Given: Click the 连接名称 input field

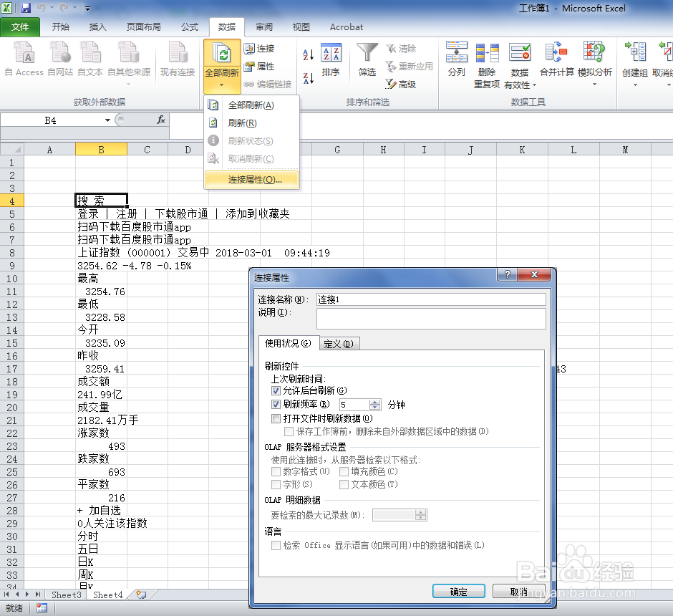Looking at the screenshot, I should 431,299.
